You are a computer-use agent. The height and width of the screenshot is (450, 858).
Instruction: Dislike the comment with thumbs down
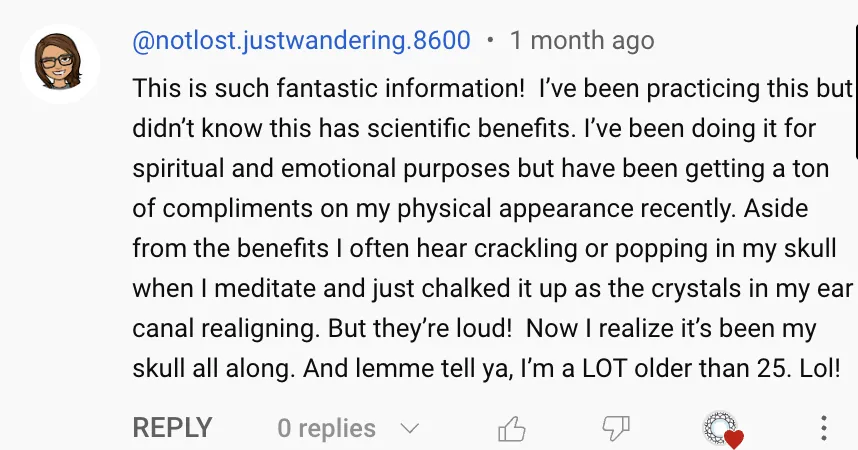click(x=616, y=429)
